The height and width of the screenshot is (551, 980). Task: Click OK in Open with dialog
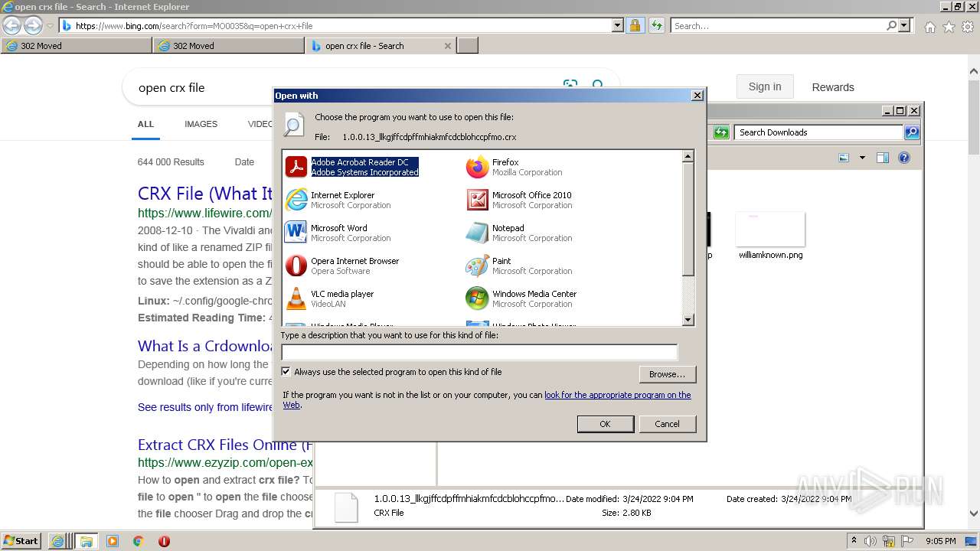click(x=605, y=424)
